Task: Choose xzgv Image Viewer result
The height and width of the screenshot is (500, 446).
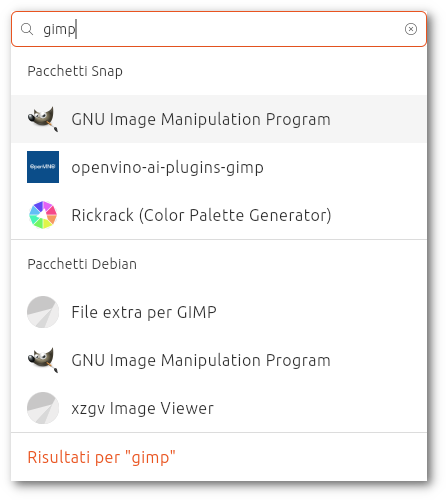Action: coord(219,408)
